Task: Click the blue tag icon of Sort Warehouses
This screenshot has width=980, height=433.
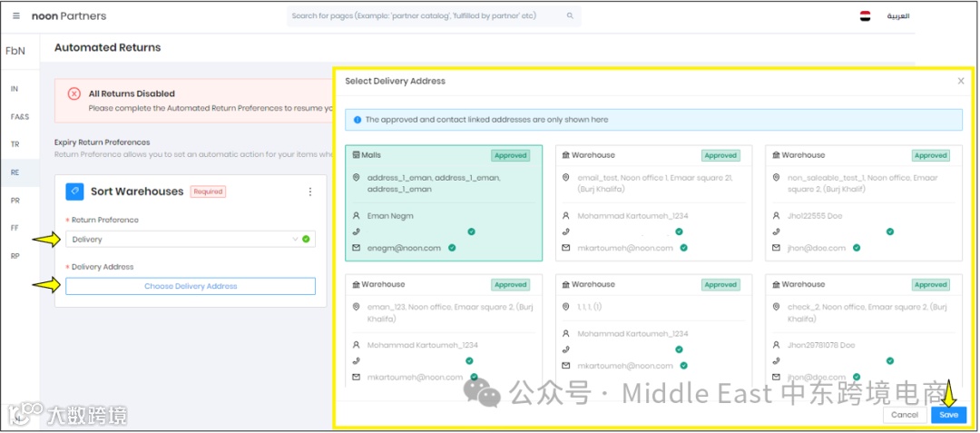Action: (x=74, y=192)
